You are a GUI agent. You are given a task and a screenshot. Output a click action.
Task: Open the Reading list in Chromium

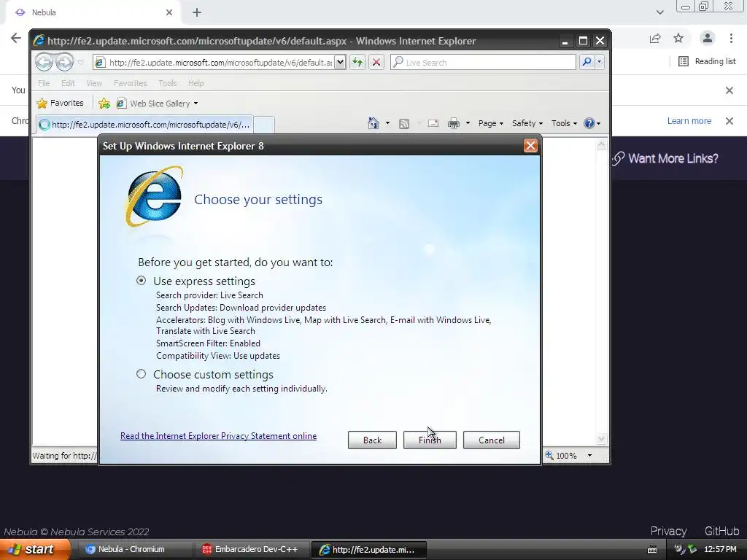pyautogui.click(x=707, y=61)
